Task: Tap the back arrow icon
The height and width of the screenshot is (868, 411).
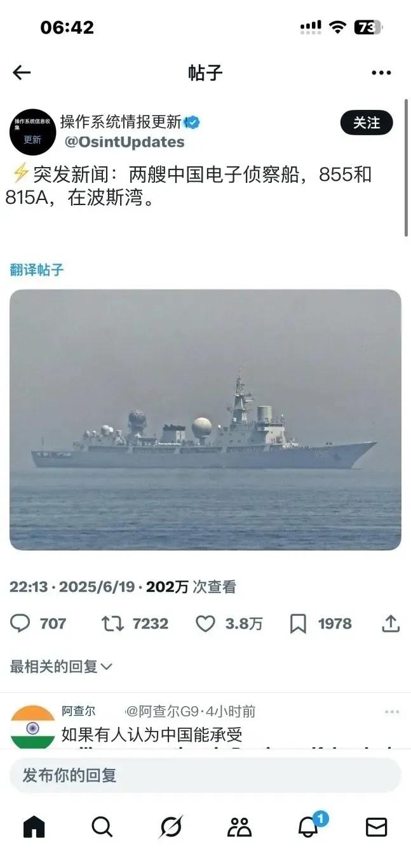Action: 22,73
